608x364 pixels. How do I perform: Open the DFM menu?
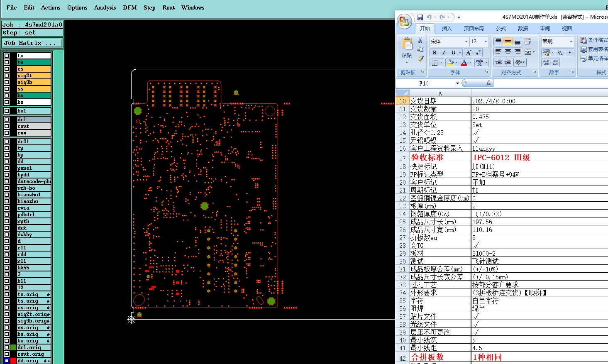pyautogui.click(x=130, y=7)
